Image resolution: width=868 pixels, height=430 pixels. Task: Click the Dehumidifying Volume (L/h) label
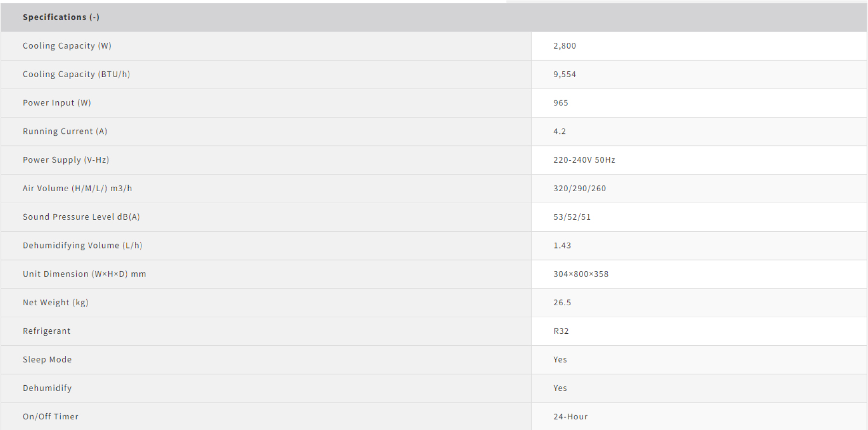(82, 245)
